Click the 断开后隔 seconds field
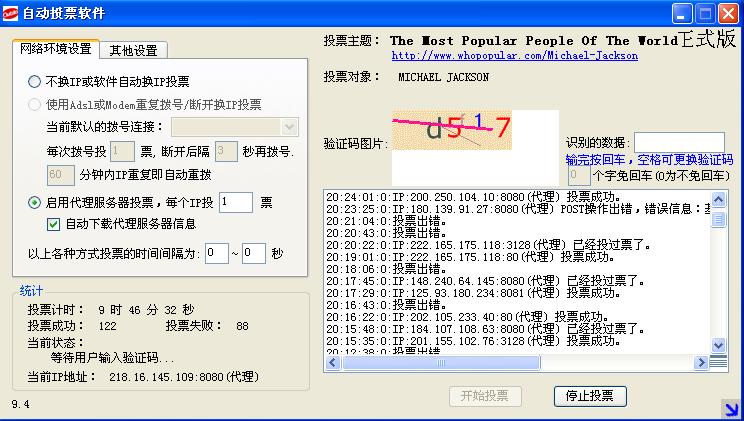 [226, 151]
